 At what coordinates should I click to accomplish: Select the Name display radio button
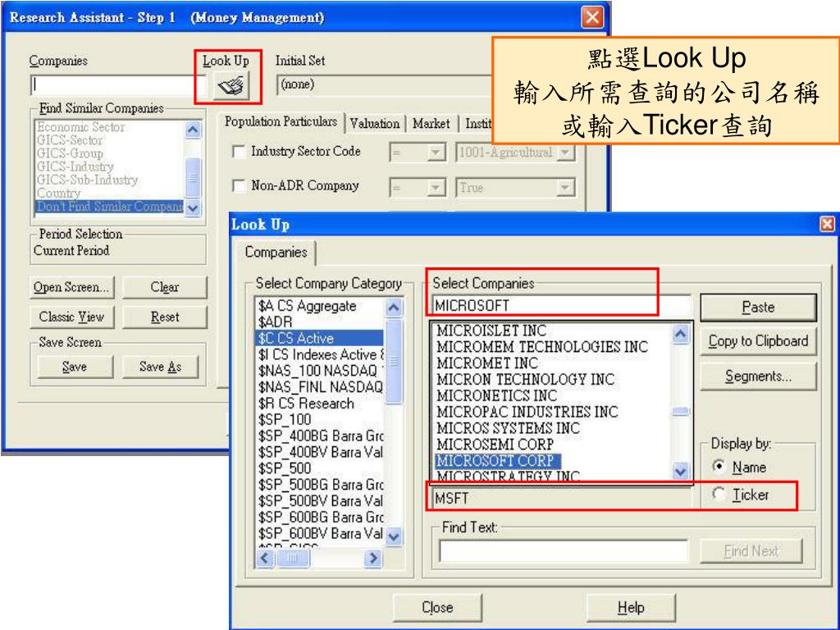click(719, 466)
